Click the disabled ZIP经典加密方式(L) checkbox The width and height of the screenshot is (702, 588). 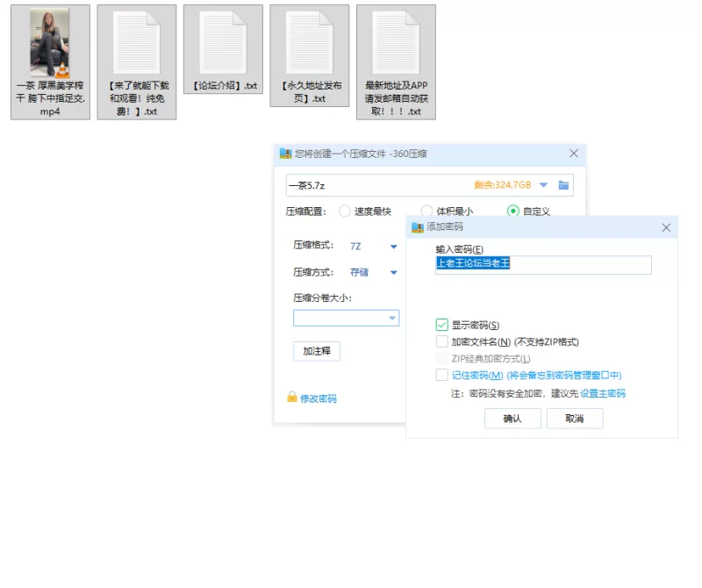tap(442, 358)
